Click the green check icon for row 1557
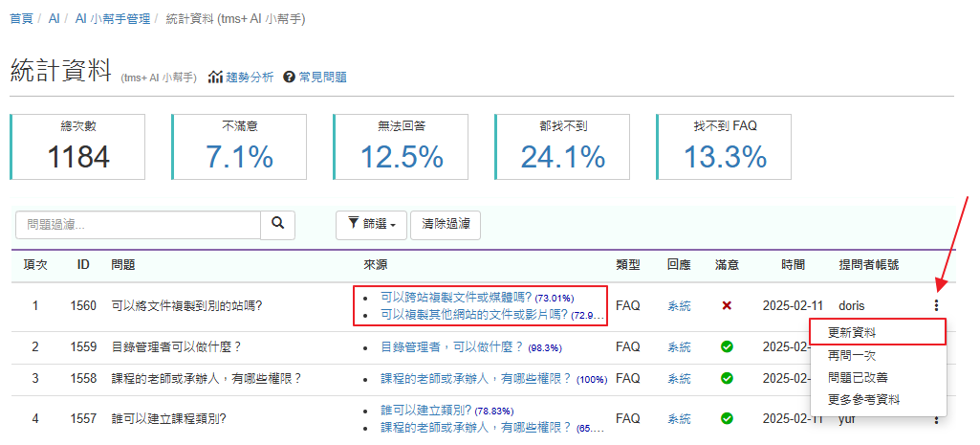 click(727, 418)
